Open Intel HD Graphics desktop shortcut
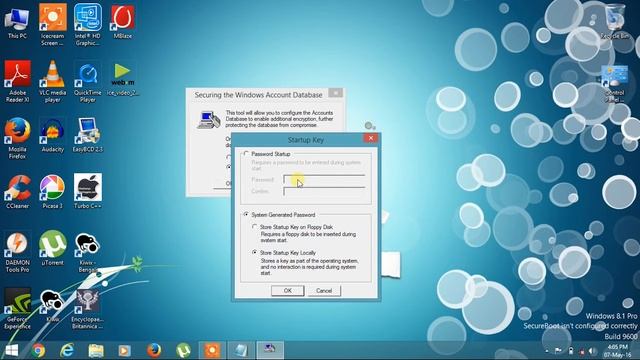This screenshot has width=640, height=360. [88, 24]
